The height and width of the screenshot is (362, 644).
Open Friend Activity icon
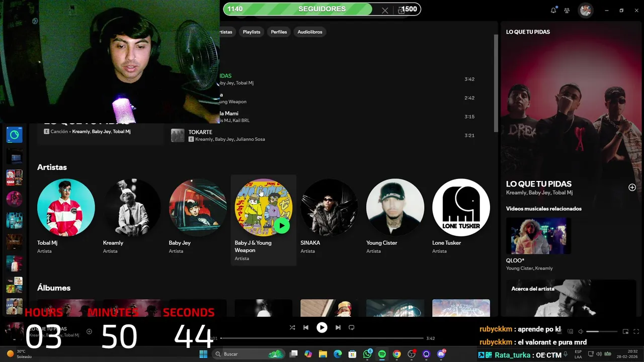tap(567, 10)
